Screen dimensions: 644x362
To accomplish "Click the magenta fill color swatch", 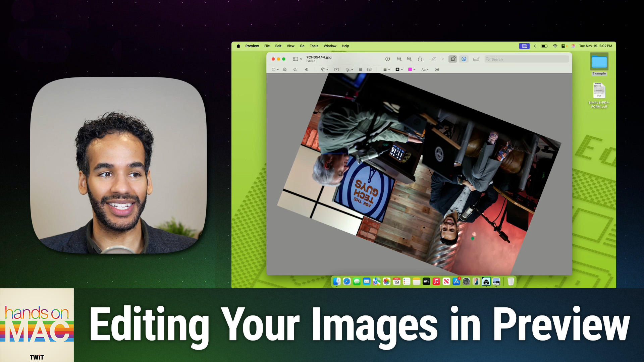I will (410, 70).
